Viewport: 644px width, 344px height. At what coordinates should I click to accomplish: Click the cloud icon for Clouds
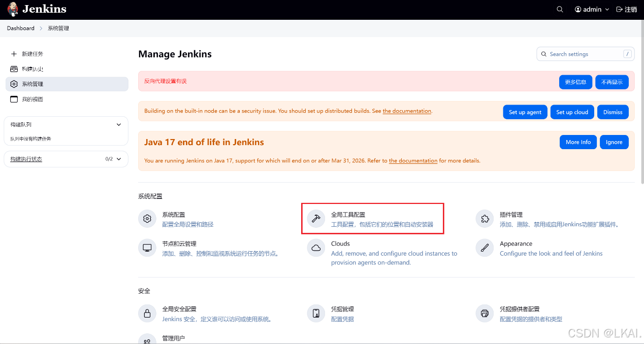point(316,248)
